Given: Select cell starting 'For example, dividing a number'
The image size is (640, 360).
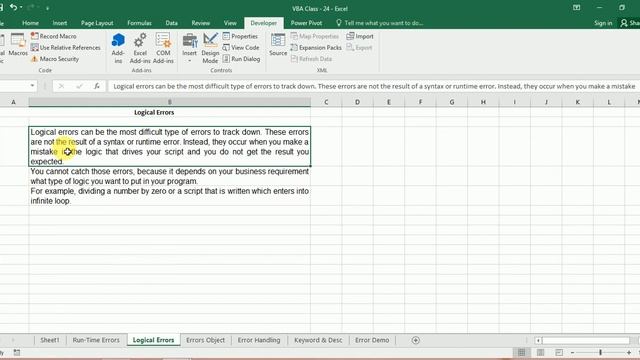Looking at the screenshot, I should [x=169, y=196].
